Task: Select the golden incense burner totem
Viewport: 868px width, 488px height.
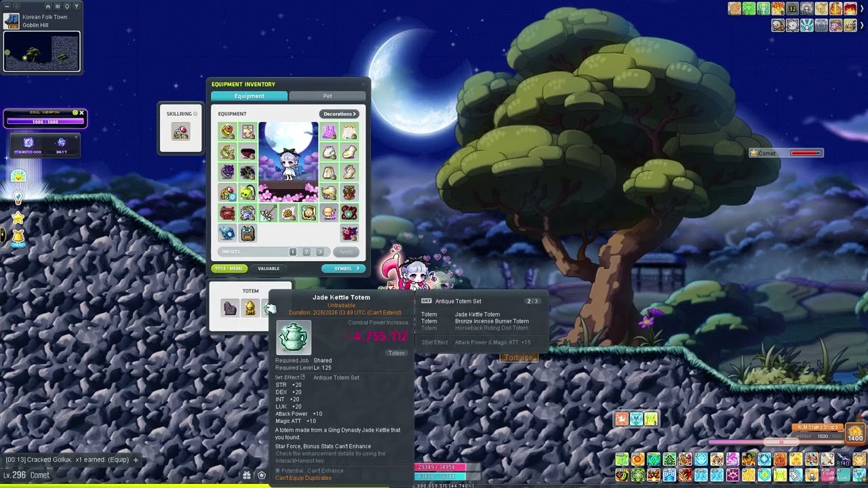Action: tap(250, 308)
